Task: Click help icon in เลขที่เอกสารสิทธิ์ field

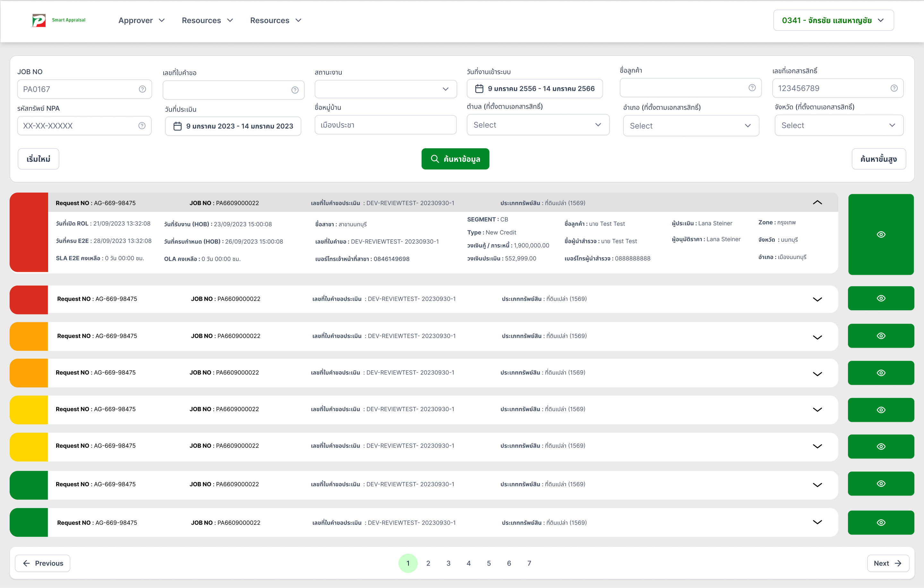Action: pyautogui.click(x=894, y=88)
